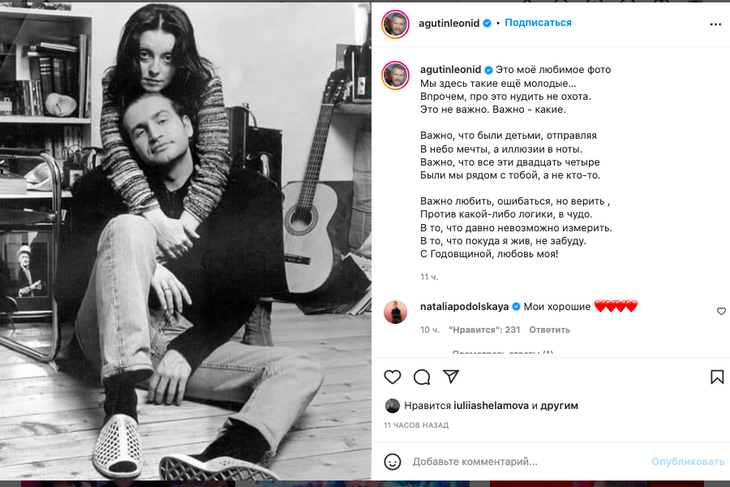Click agutinleonid avatar in post header
Image resolution: width=730 pixels, height=487 pixels.
(x=395, y=24)
